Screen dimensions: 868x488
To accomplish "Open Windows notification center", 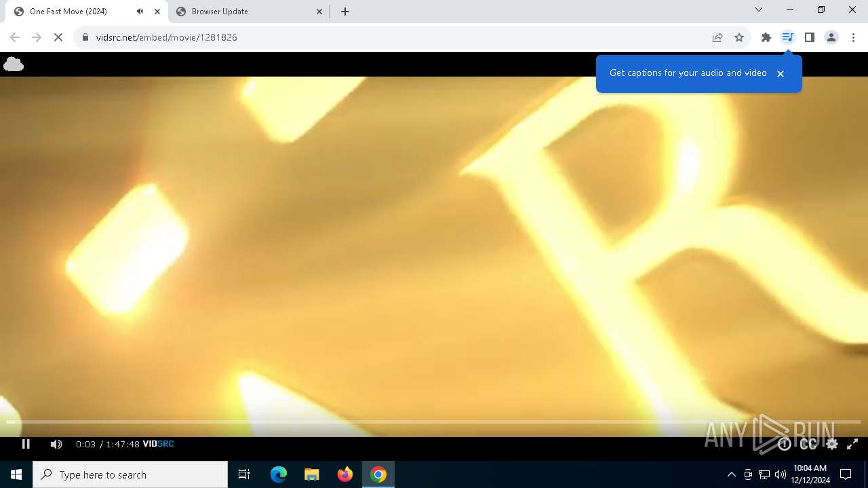I will tap(846, 474).
